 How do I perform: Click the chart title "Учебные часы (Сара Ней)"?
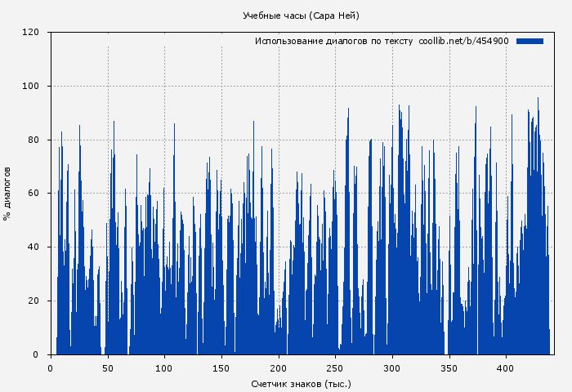click(301, 16)
